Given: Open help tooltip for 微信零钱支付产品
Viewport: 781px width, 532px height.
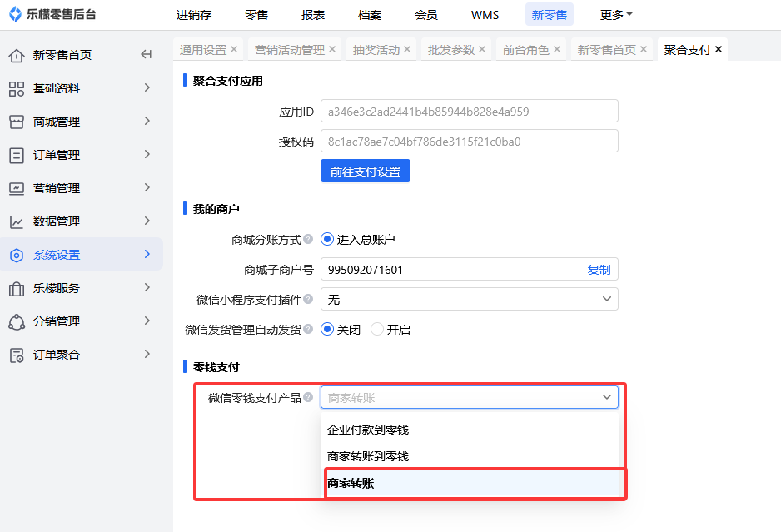Looking at the screenshot, I should pyautogui.click(x=308, y=397).
